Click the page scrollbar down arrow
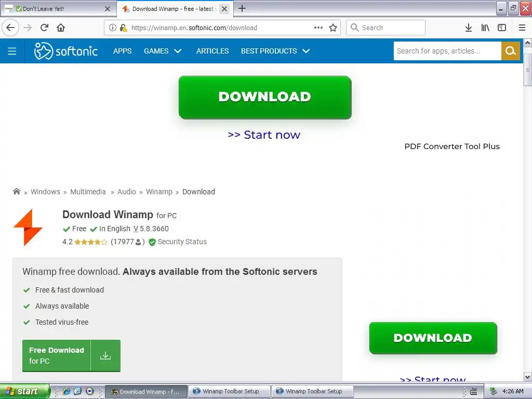 528,377
